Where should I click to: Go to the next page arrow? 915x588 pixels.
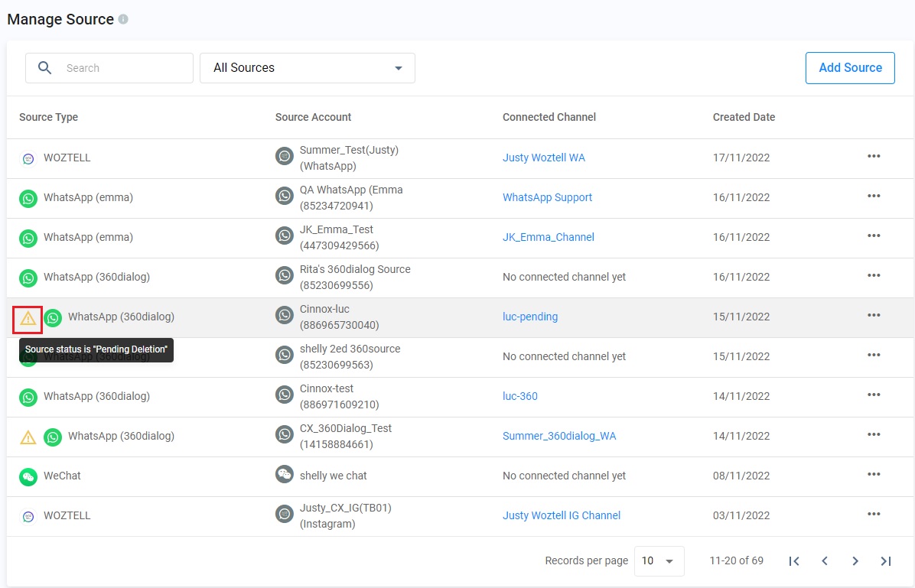(855, 561)
